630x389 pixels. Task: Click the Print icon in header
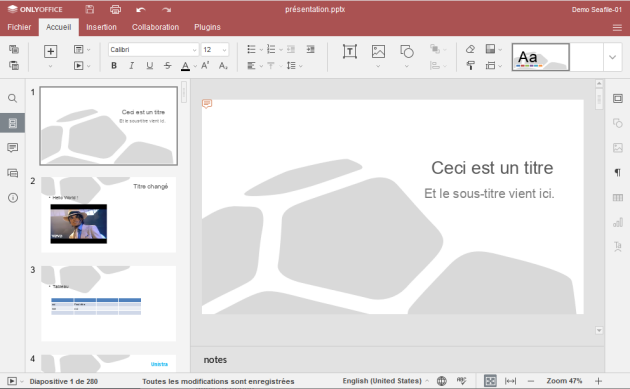click(x=115, y=9)
